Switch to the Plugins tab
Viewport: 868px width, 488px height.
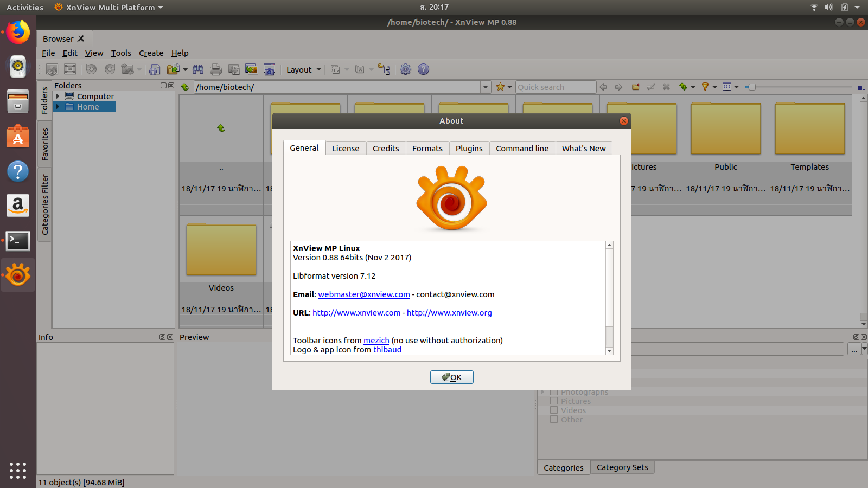pos(469,149)
